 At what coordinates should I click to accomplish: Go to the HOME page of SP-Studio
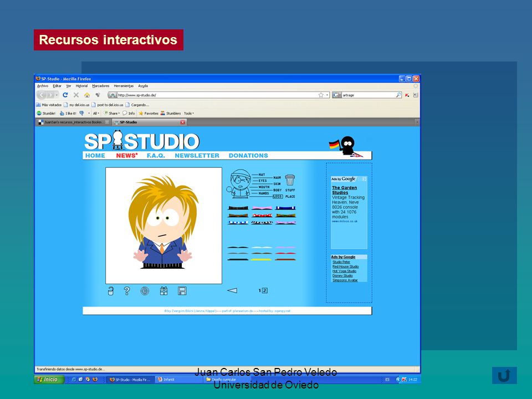tap(95, 155)
